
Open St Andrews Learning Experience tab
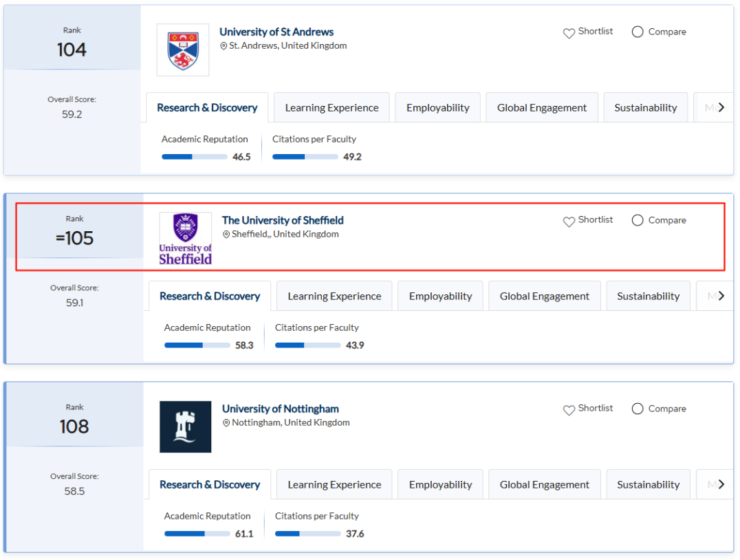pos(331,107)
